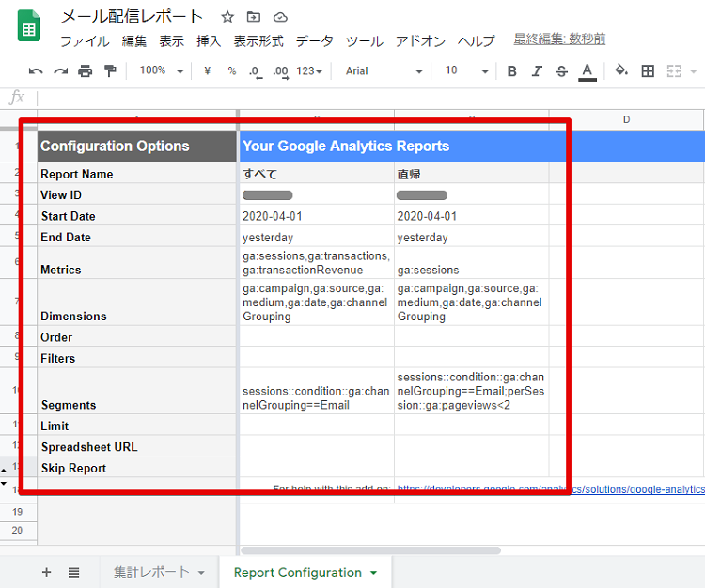Select the 直帰 report name cell

pos(472,173)
